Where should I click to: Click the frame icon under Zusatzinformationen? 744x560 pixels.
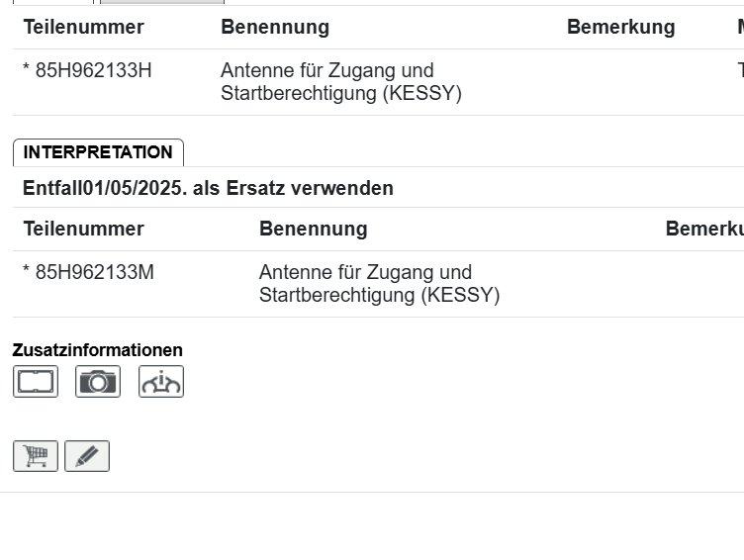click(x=36, y=382)
